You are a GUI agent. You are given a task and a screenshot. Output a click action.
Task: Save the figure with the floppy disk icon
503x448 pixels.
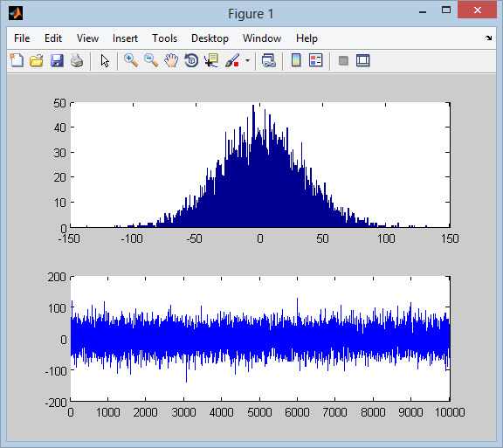57,60
